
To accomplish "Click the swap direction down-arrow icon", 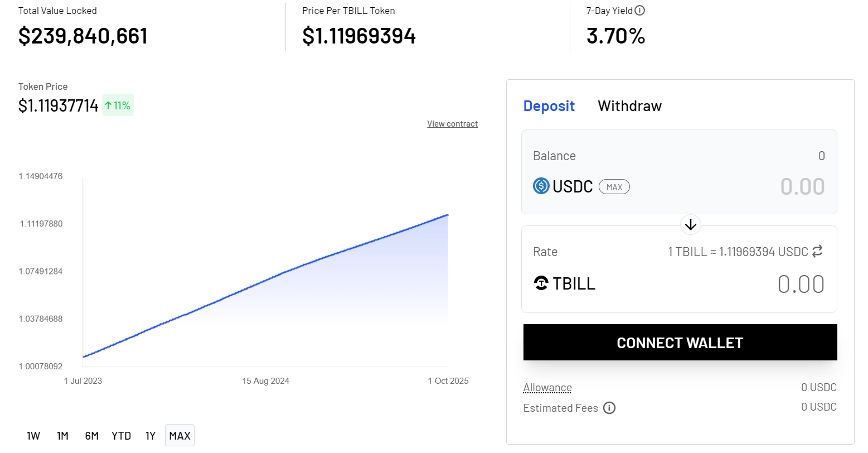I will [x=691, y=225].
